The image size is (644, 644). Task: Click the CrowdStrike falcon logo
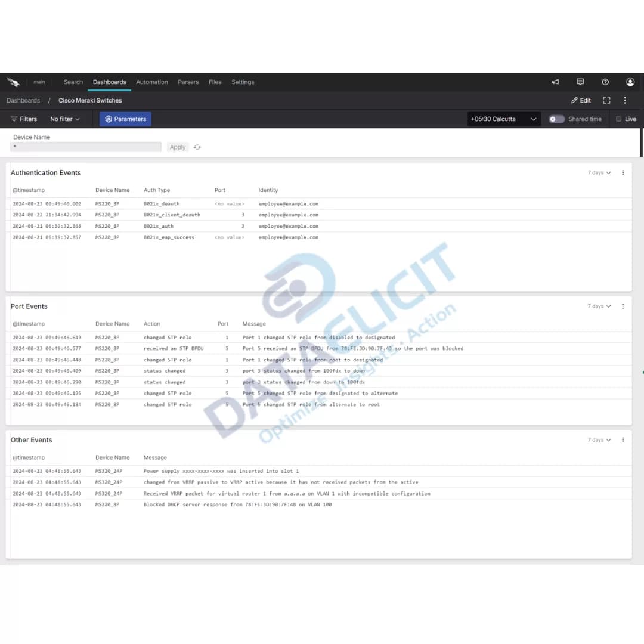coord(14,82)
